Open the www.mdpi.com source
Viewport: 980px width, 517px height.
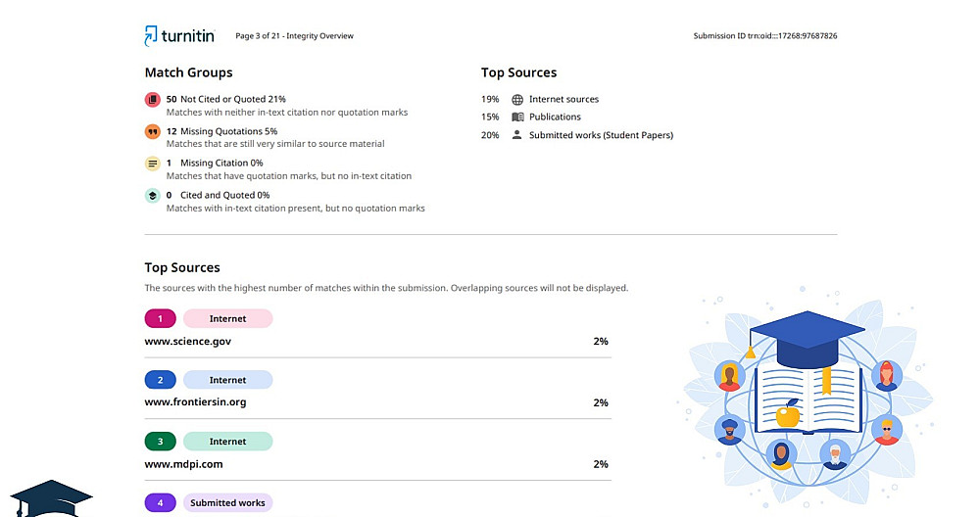click(x=183, y=464)
